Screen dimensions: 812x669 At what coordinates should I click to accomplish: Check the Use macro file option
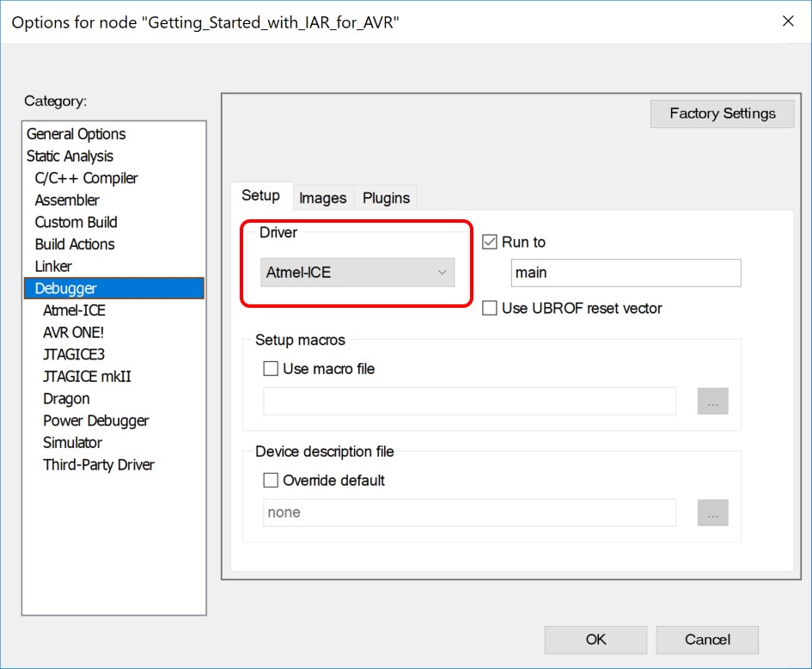click(272, 369)
